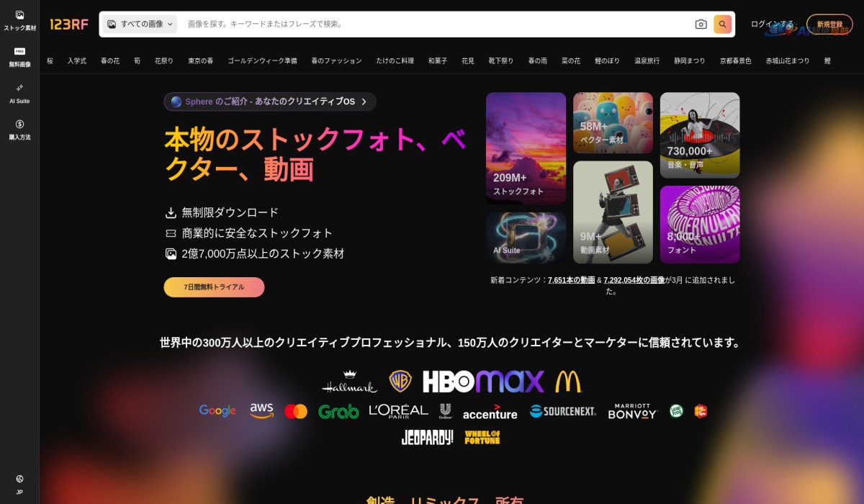Open the すべての画像 media type dropdown
Viewport: 864px width, 504px height.
click(139, 24)
